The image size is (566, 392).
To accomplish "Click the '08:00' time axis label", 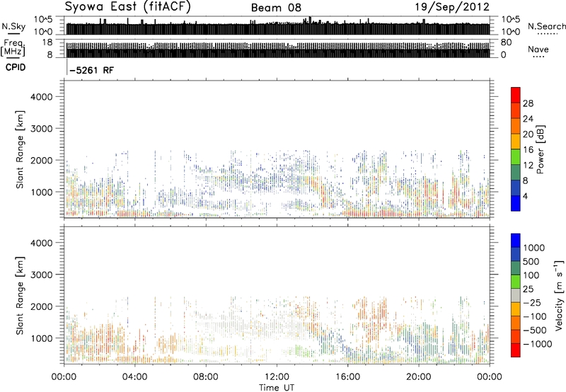I will 206,377.
